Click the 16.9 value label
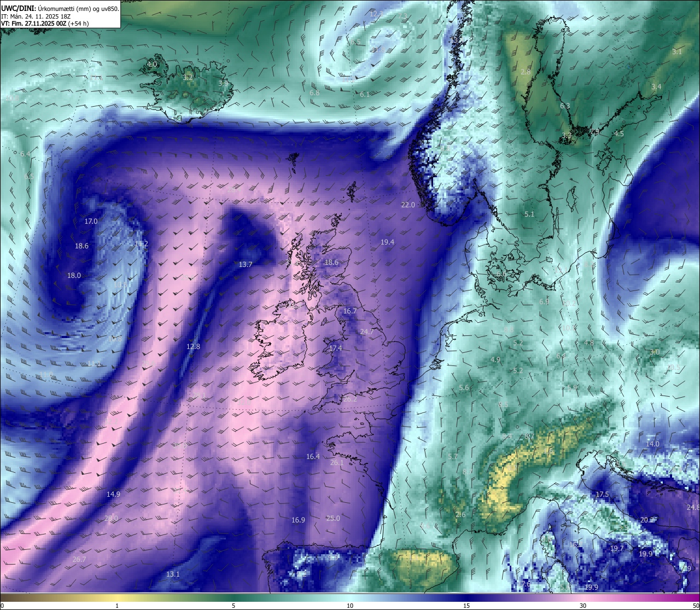Viewport: 700px width, 610px height. [298, 520]
